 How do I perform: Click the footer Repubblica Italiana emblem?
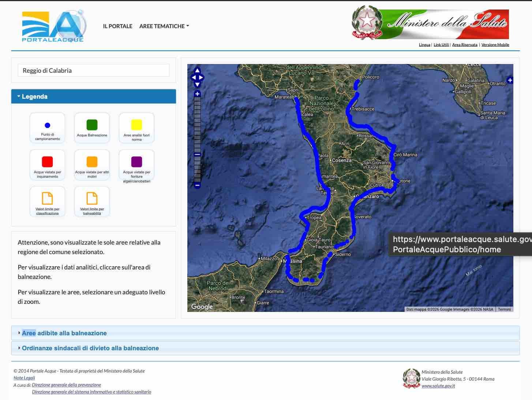coord(411,378)
